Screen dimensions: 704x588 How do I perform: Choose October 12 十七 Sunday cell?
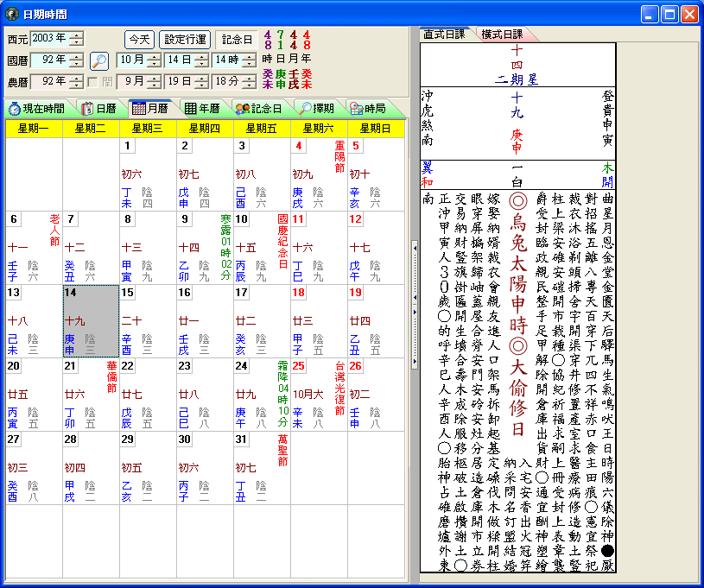(x=376, y=248)
